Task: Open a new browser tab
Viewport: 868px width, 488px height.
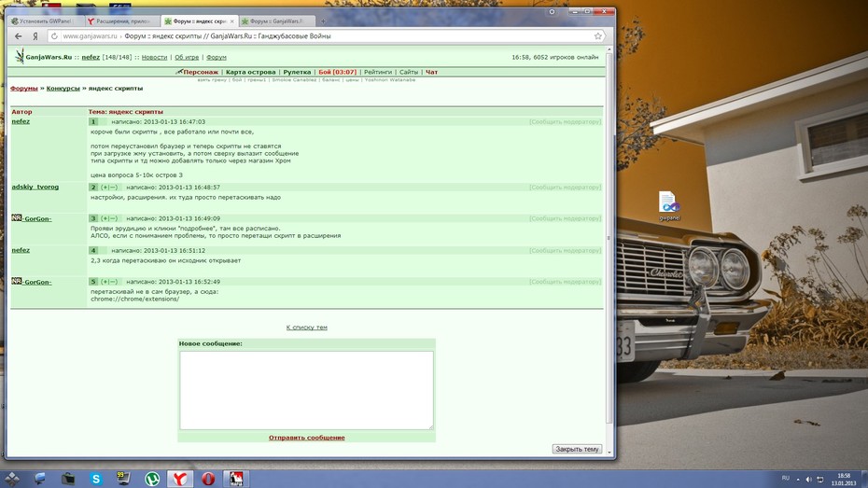Action: [323, 21]
